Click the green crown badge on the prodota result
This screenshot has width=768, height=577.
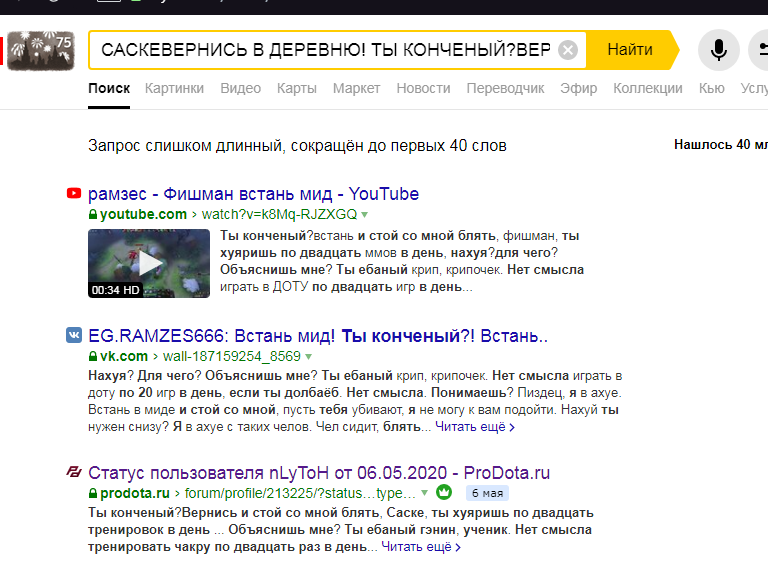point(444,492)
